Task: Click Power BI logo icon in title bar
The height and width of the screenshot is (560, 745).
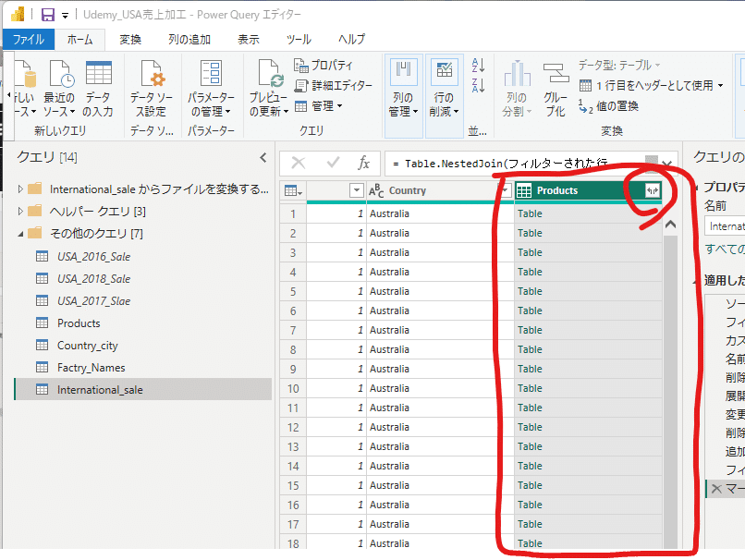Action: (18, 15)
